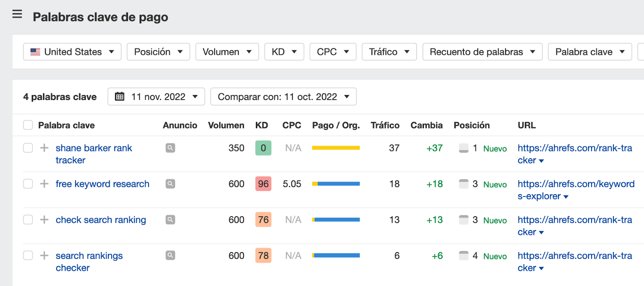Open the United States country dropdown
Viewport: 644px width, 286px height.
pos(72,52)
